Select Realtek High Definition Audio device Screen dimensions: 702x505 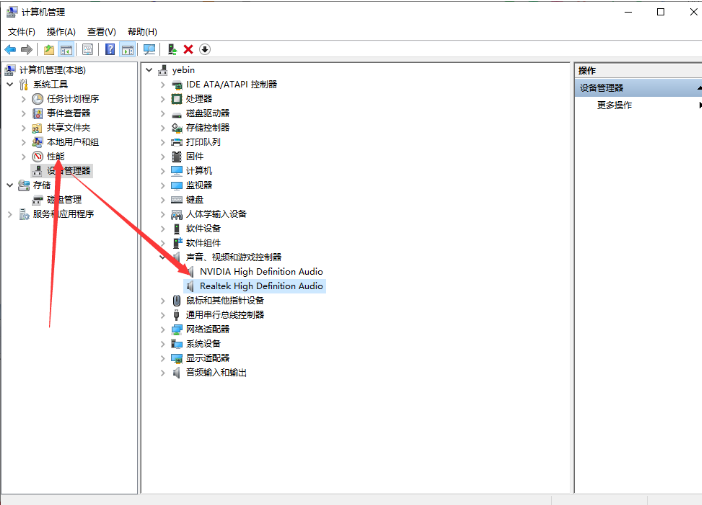261,286
